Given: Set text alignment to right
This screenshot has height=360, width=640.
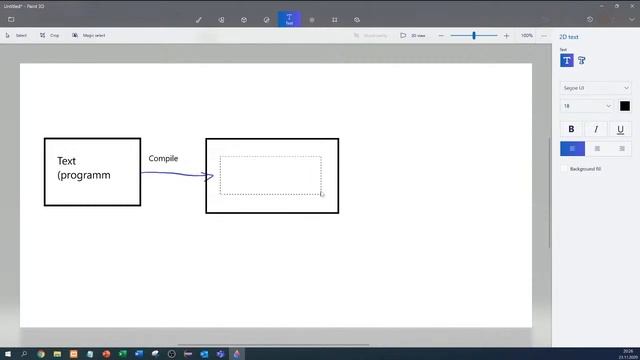Looking at the screenshot, I should (x=622, y=149).
